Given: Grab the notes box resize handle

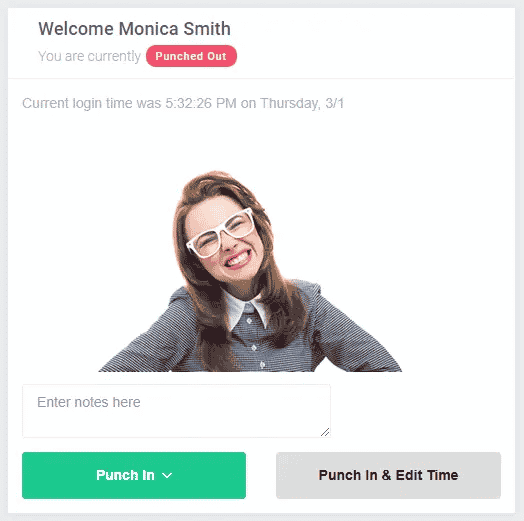Looking at the screenshot, I should coord(325,432).
